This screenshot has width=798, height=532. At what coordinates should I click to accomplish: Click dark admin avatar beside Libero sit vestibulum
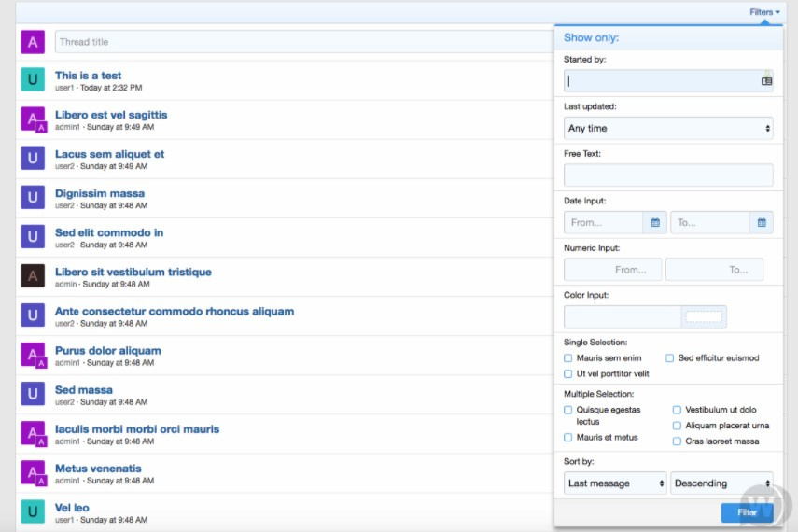click(33, 276)
